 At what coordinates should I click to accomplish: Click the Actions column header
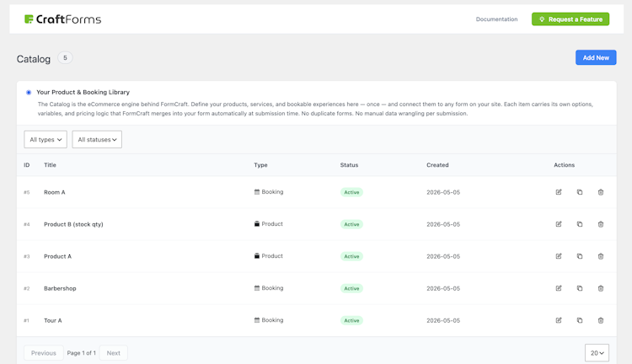coord(565,165)
